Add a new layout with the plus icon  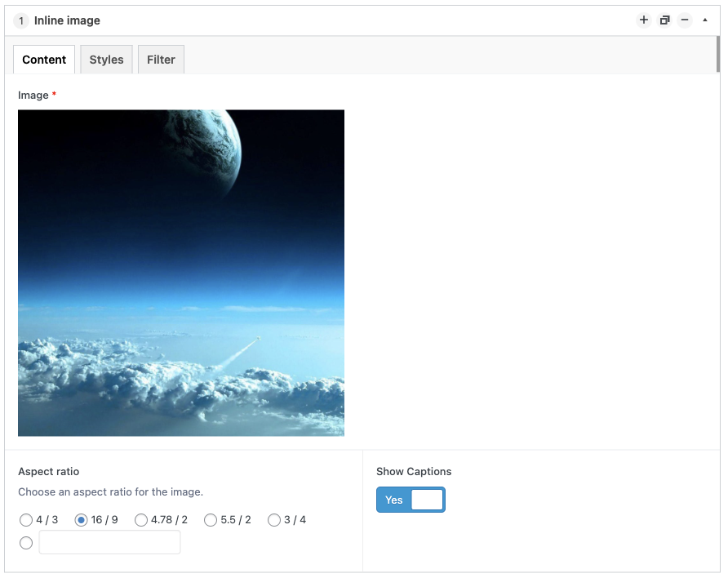(643, 20)
